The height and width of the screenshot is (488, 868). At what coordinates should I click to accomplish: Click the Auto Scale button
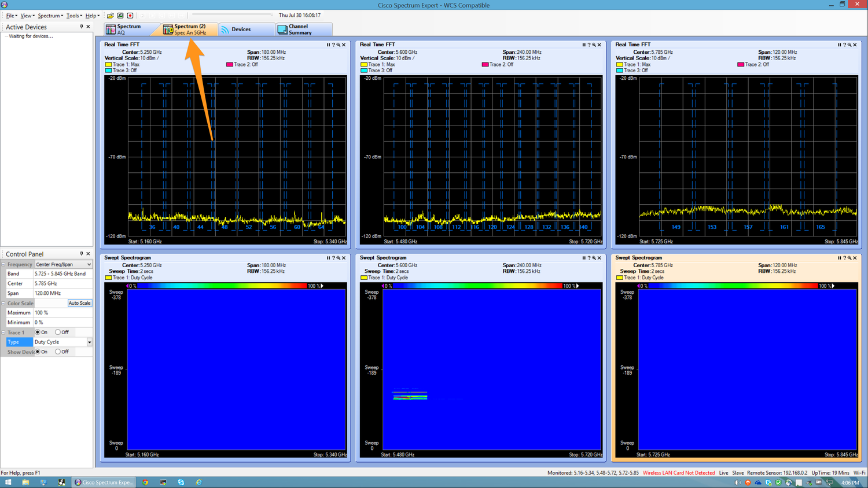79,303
